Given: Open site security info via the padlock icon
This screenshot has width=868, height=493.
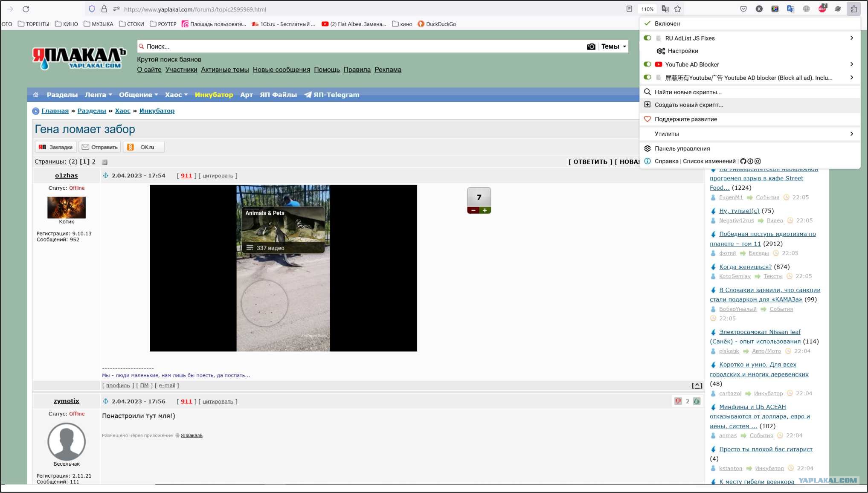Looking at the screenshot, I should (x=104, y=9).
